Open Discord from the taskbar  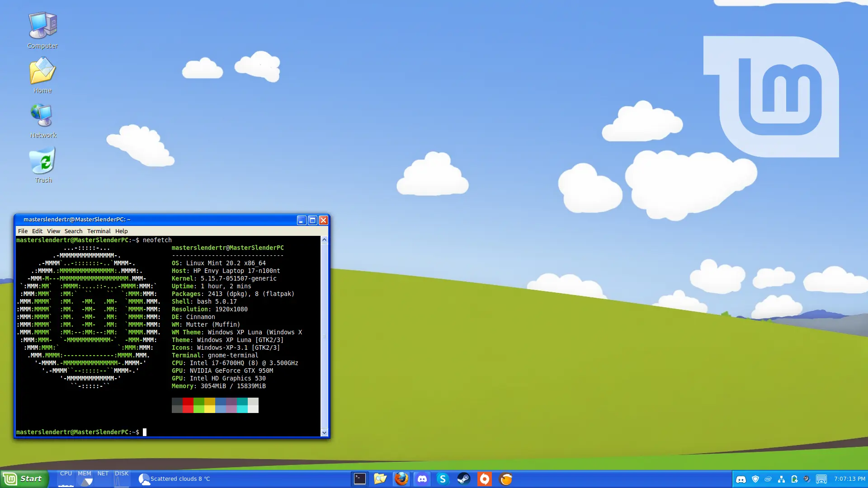(x=422, y=479)
